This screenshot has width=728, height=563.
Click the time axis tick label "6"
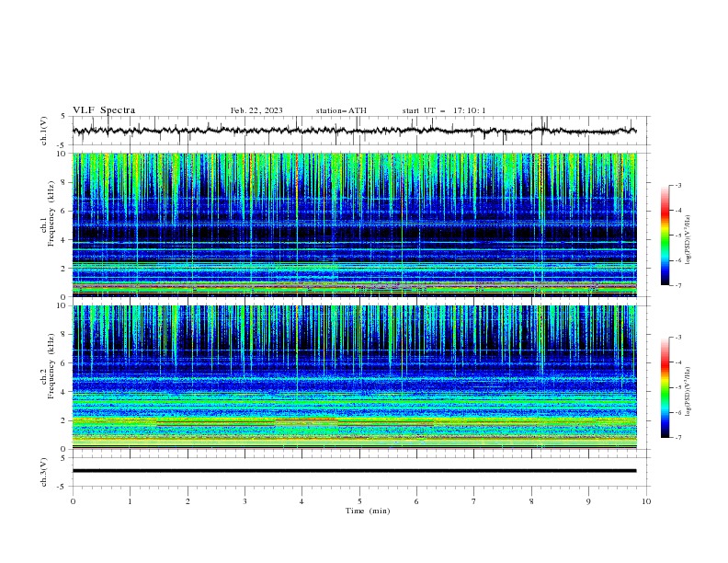coord(417,501)
